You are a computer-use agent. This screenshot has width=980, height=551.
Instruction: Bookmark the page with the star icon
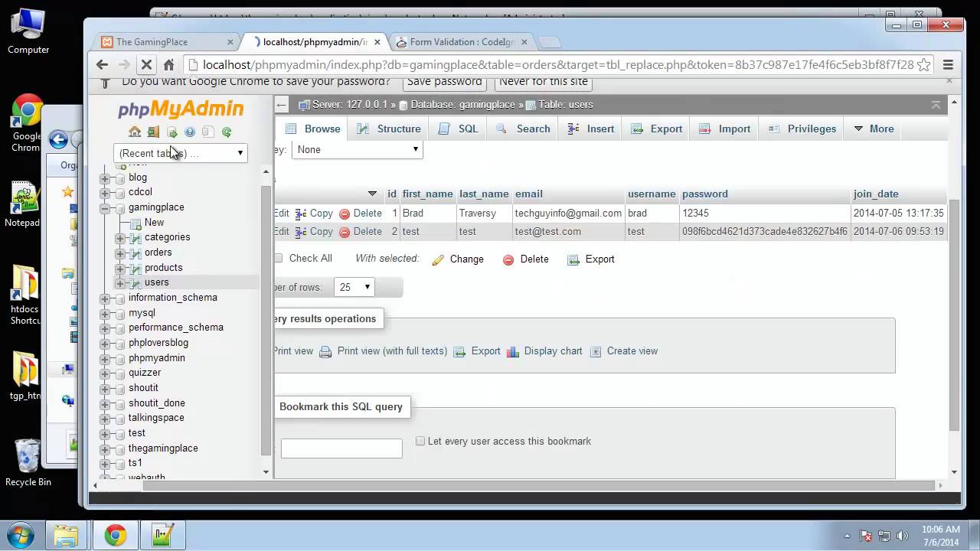click(924, 65)
